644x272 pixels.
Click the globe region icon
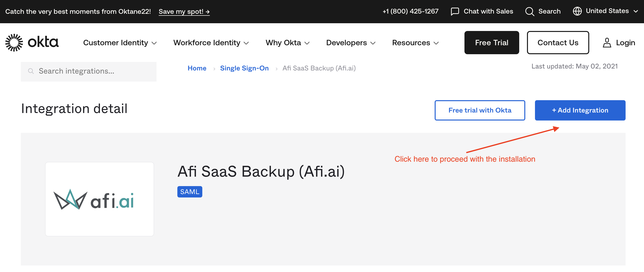click(x=577, y=11)
